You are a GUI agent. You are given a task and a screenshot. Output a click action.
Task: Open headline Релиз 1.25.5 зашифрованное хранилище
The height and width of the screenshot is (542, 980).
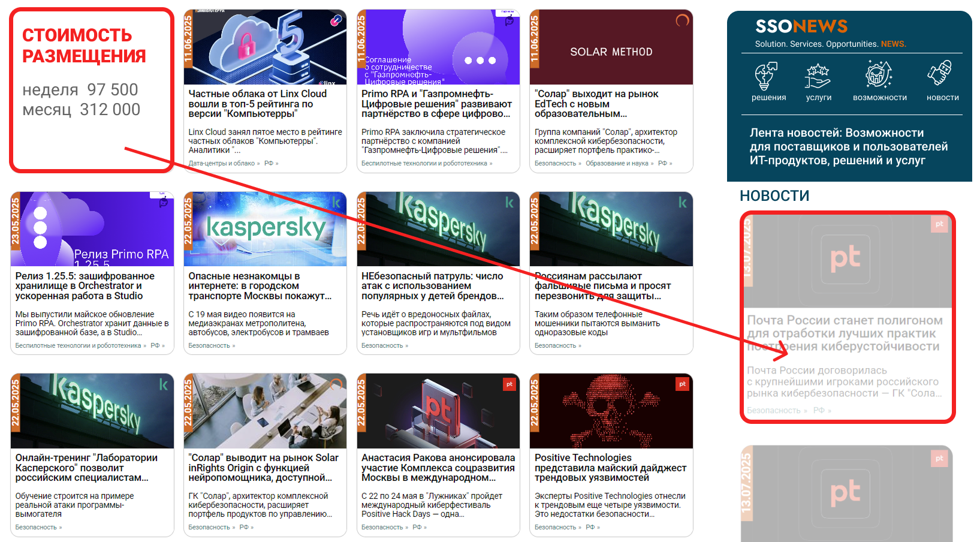[x=85, y=286]
